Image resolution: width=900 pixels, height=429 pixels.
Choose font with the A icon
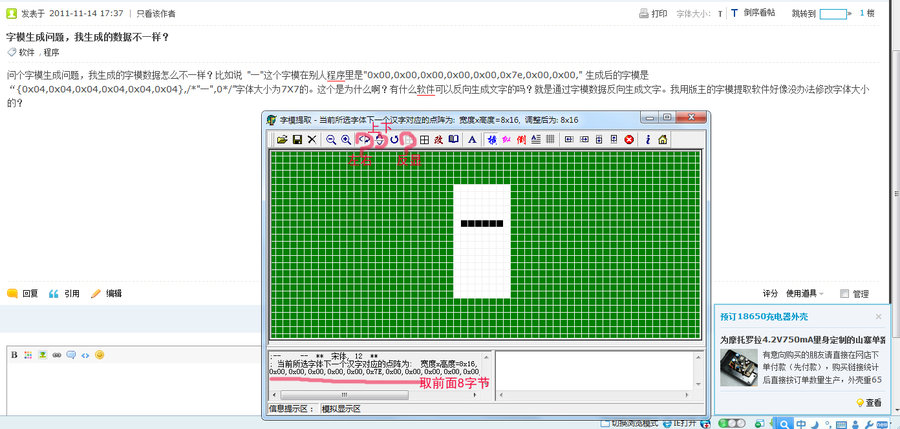pos(472,140)
